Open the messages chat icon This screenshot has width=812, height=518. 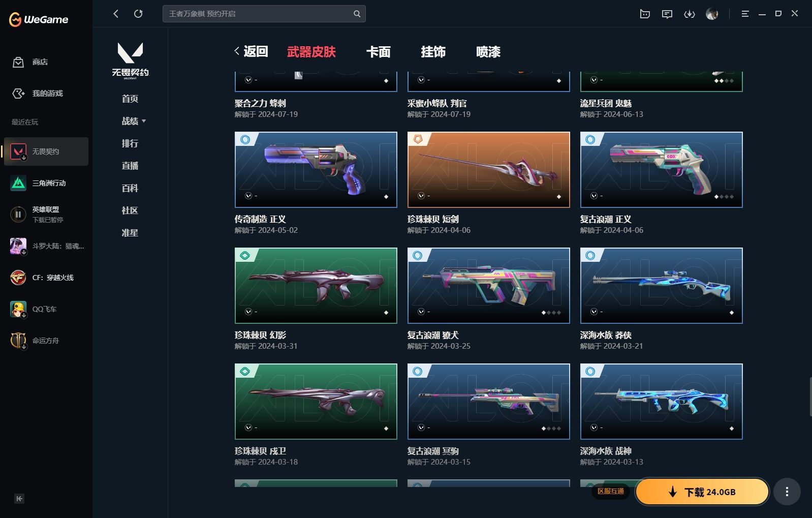(667, 14)
